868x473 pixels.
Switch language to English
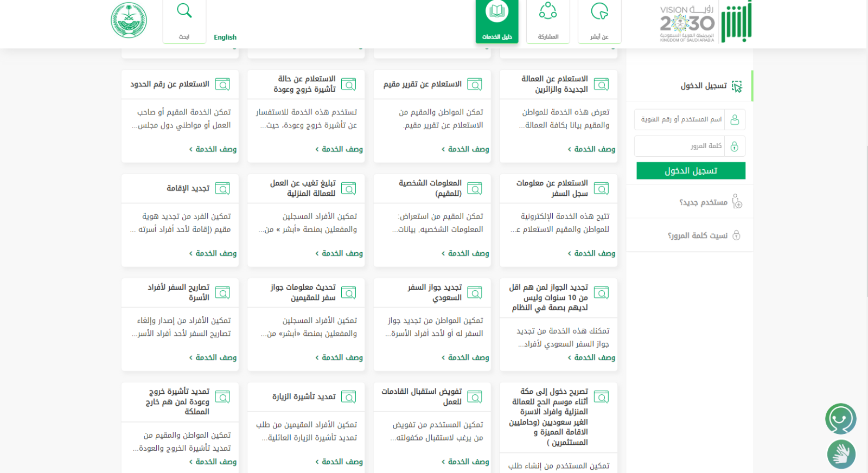225,37
